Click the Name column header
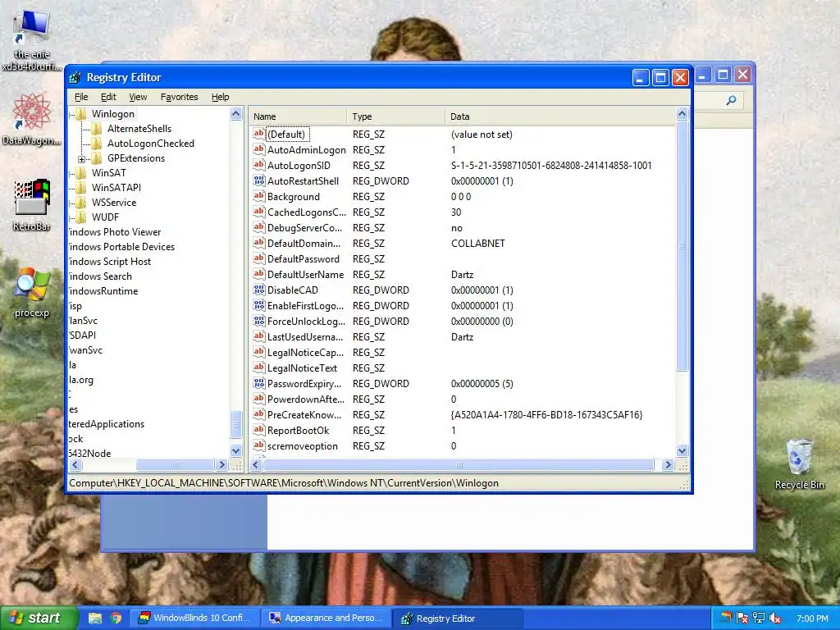The height and width of the screenshot is (630, 840). coord(297,116)
